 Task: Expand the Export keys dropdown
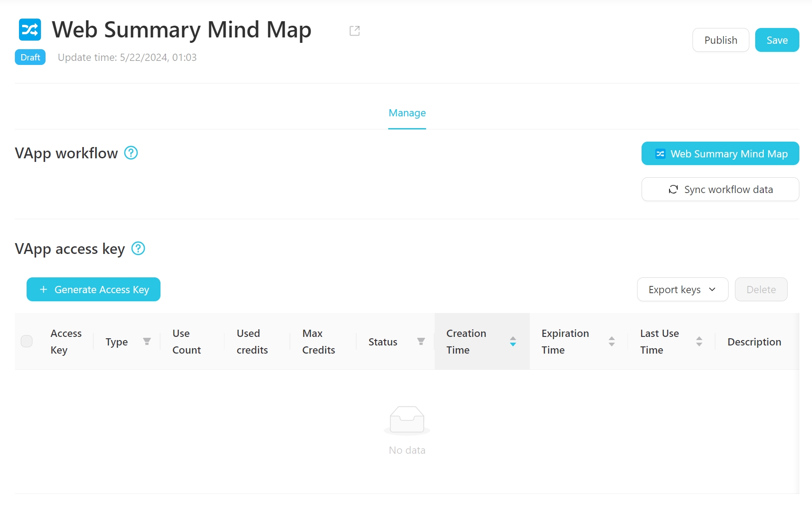(x=682, y=290)
